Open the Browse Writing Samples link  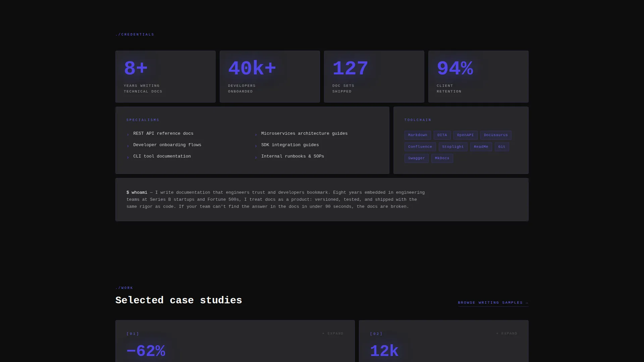pos(493,303)
